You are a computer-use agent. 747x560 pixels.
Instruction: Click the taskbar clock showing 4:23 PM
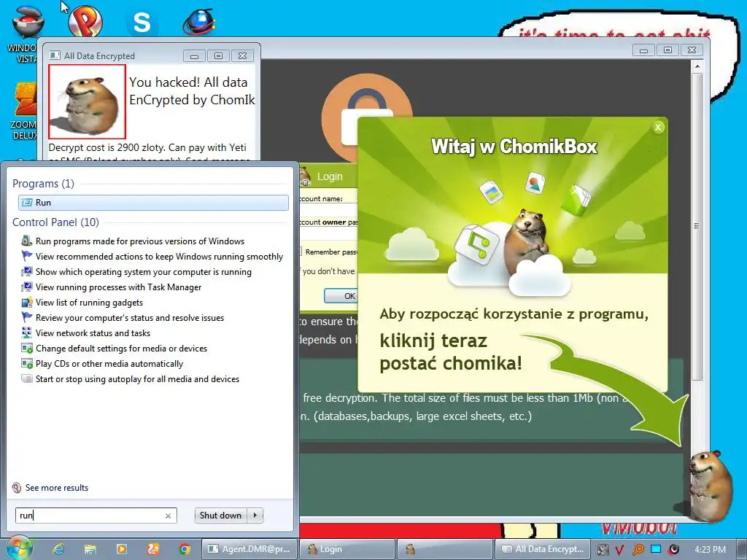710,549
